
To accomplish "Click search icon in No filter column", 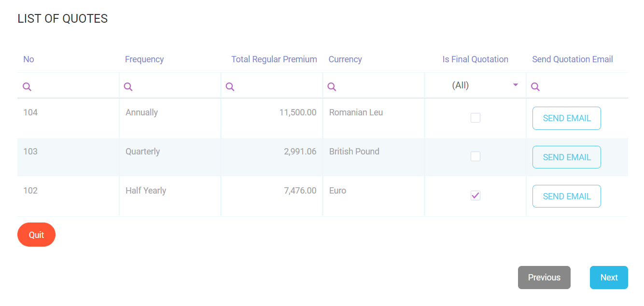I will (x=27, y=86).
